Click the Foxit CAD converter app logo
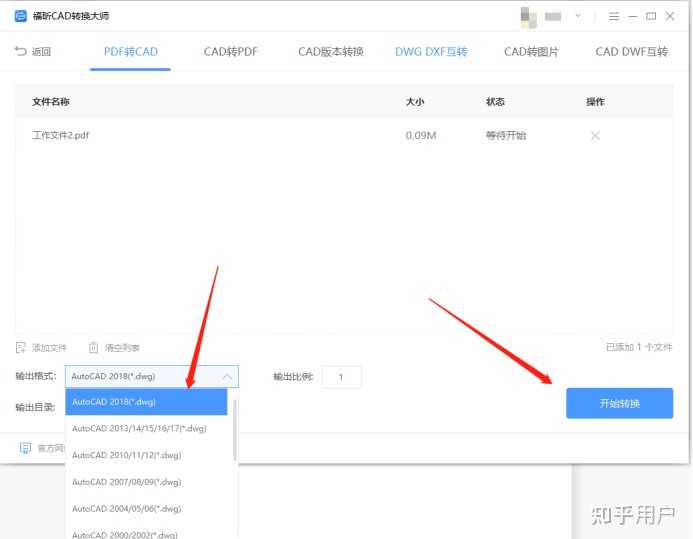This screenshot has height=539, width=693. point(20,16)
